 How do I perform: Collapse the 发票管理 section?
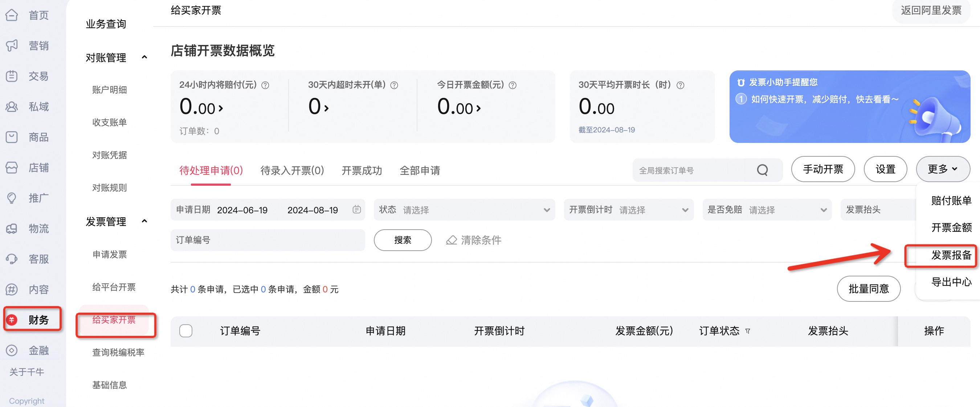(144, 221)
